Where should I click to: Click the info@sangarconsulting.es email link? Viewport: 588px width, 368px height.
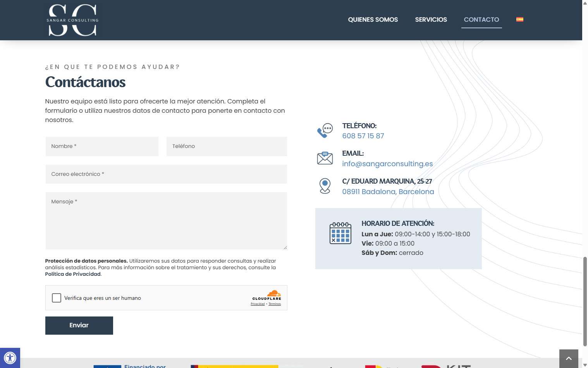point(387,164)
